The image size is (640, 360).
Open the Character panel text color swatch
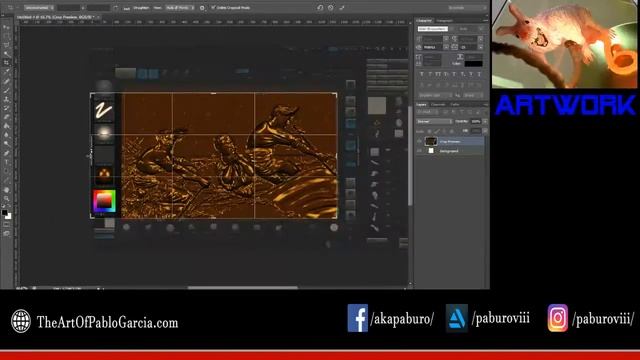click(x=473, y=64)
